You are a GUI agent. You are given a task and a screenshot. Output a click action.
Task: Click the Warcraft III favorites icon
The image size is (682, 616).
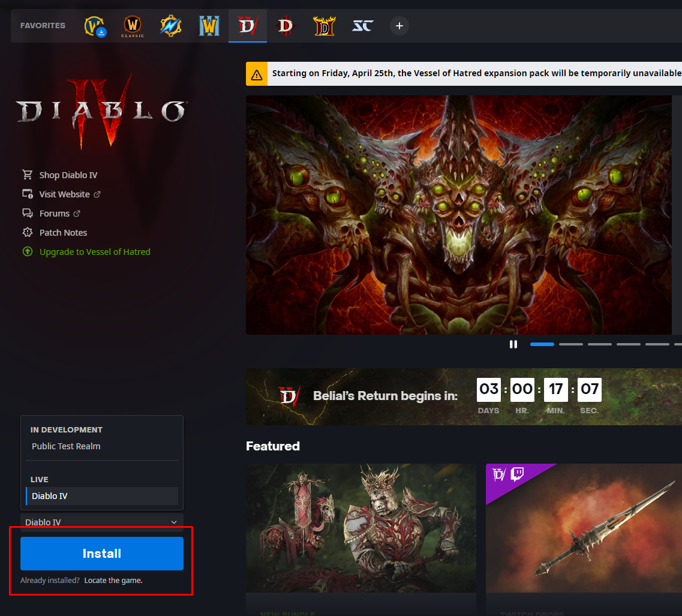[209, 26]
